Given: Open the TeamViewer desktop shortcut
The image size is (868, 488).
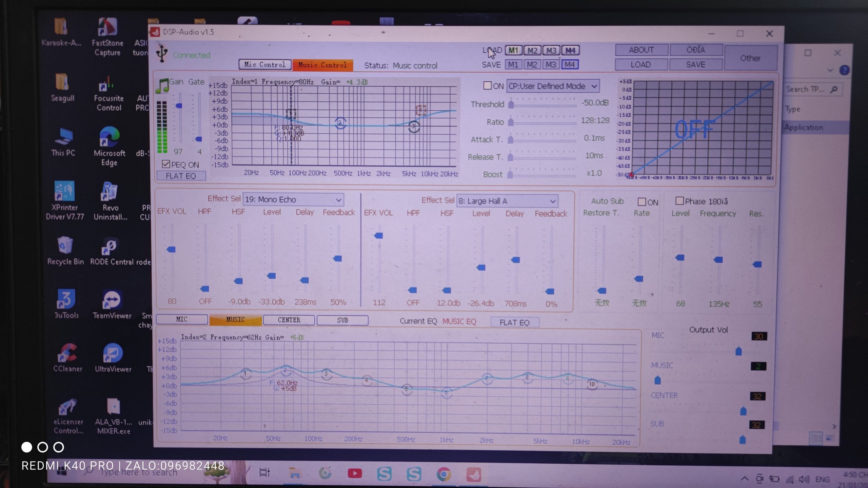Looking at the screenshot, I should pos(112,300).
